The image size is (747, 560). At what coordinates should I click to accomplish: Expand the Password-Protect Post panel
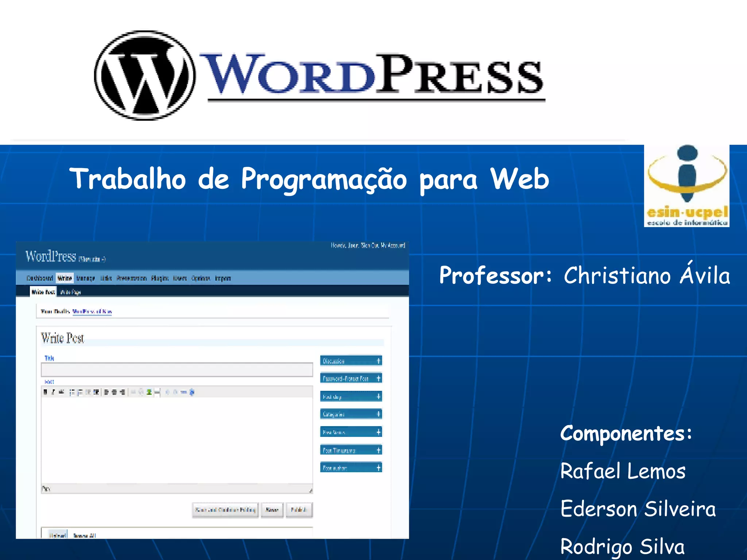coord(378,378)
